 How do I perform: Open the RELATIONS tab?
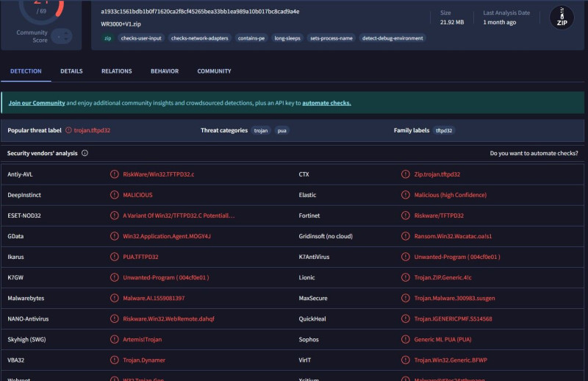117,71
